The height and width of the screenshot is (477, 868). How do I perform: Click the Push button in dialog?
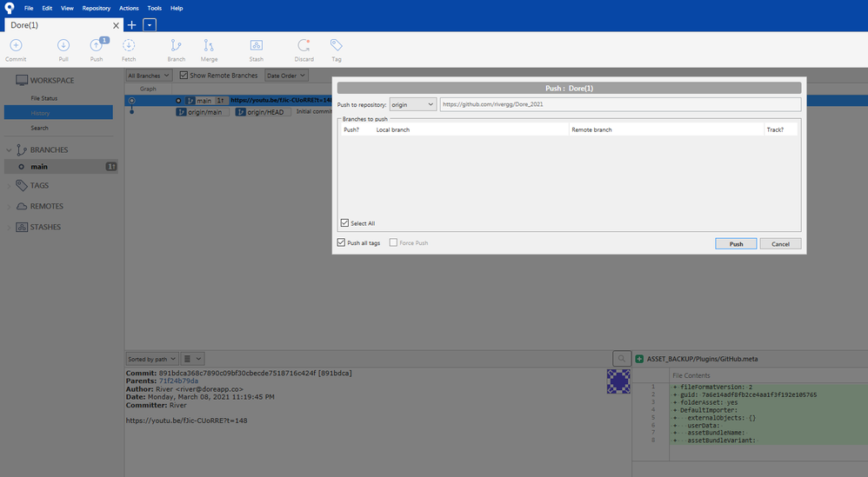click(x=736, y=244)
